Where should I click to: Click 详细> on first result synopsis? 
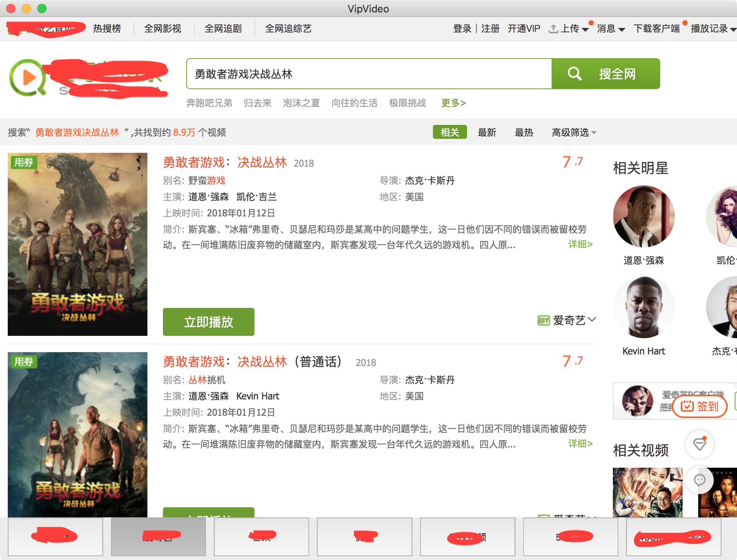(580, 244)
